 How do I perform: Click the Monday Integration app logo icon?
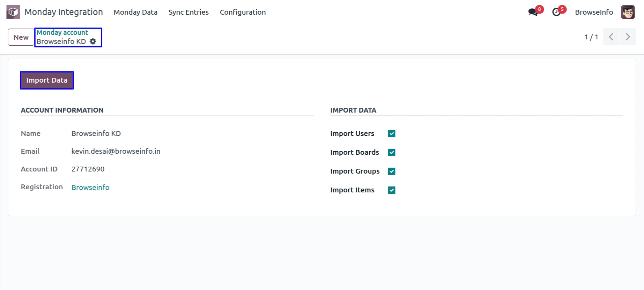pyautogui.click(x=13, y=12)
